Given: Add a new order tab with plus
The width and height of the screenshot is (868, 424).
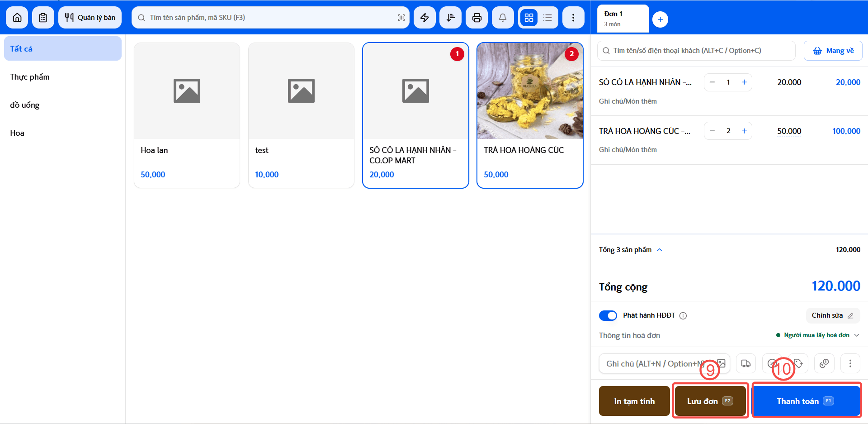Looking at the screenshot, I should [660, 19].
